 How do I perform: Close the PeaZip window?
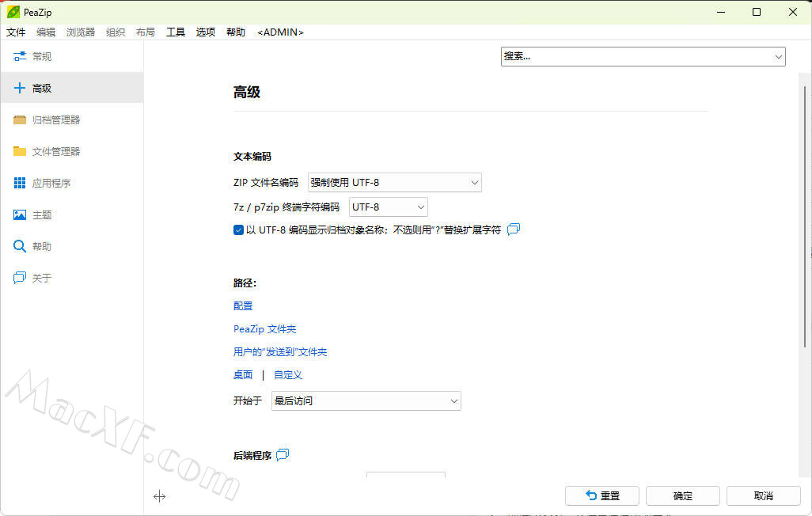(x=793, y=12)
